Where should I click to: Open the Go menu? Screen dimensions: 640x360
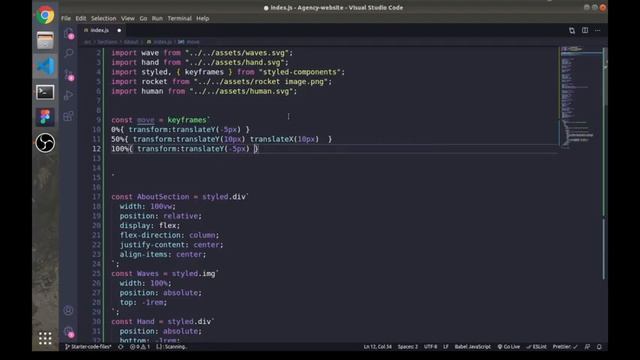point(143,18)
